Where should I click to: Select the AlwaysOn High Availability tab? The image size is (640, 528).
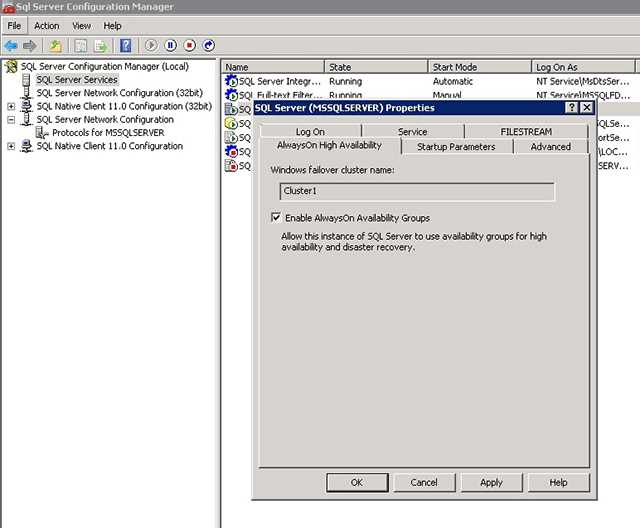coord(329,145)
